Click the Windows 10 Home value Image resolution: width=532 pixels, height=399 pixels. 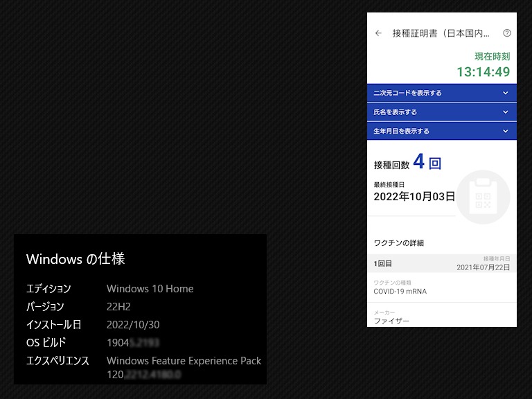(150, 289)
